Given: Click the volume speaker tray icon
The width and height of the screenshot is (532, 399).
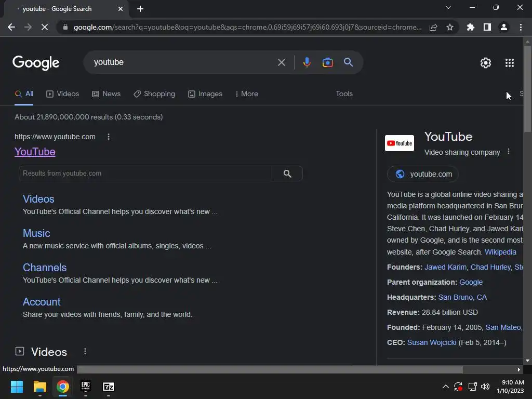Looking at the screenshot, I should click(x=485, y=387).
